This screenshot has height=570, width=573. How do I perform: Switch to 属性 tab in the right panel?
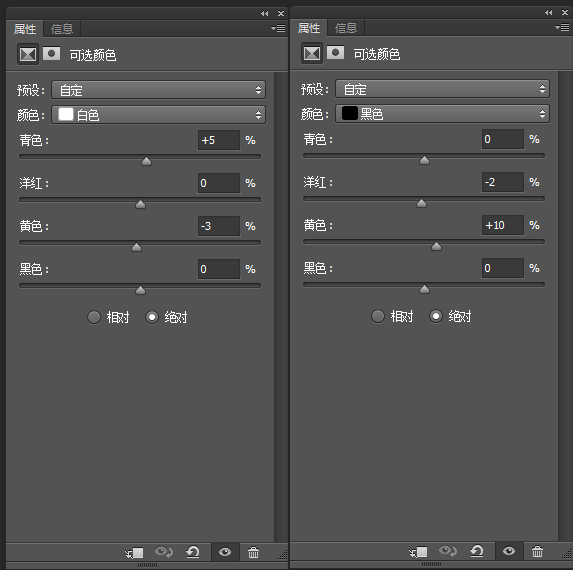point(309,28)
